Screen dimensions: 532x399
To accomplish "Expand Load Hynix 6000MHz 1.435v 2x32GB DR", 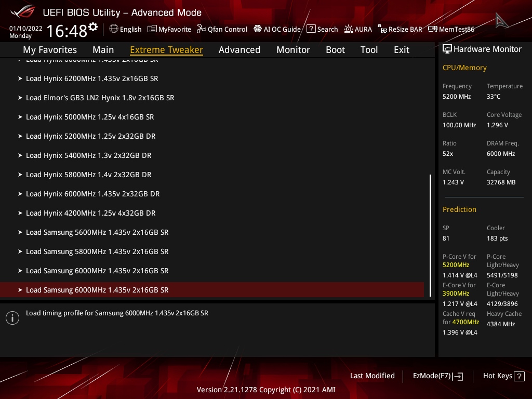I will (212, 194).
